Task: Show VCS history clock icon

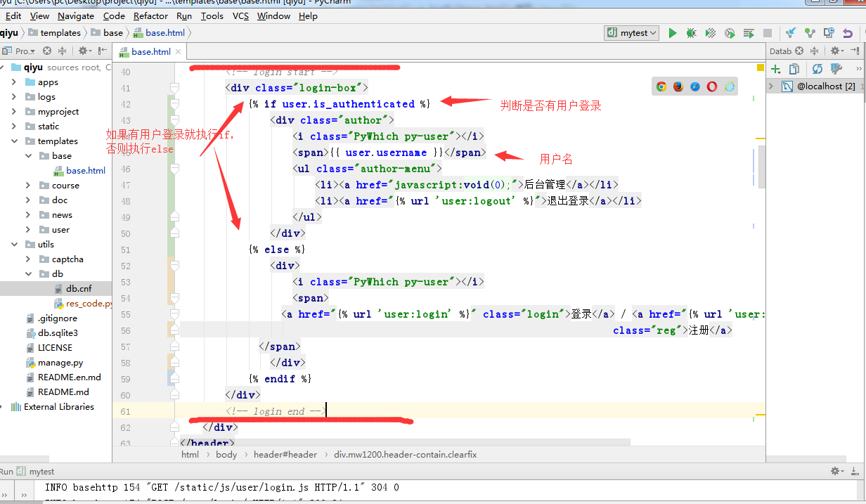Action: 829,33
